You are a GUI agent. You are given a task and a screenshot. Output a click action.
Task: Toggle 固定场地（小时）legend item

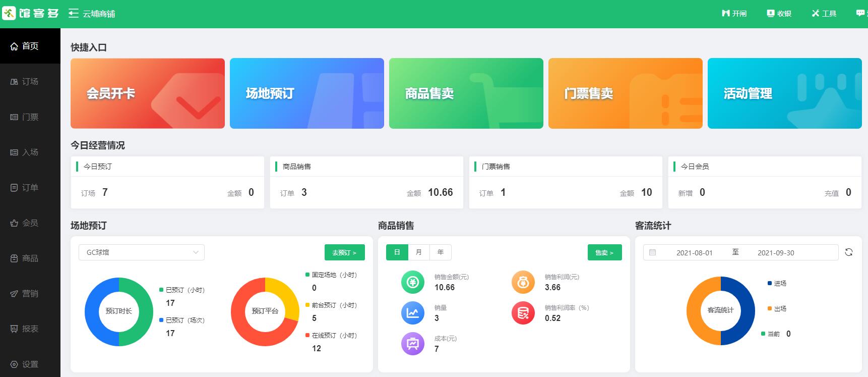(x=331, y=275)
